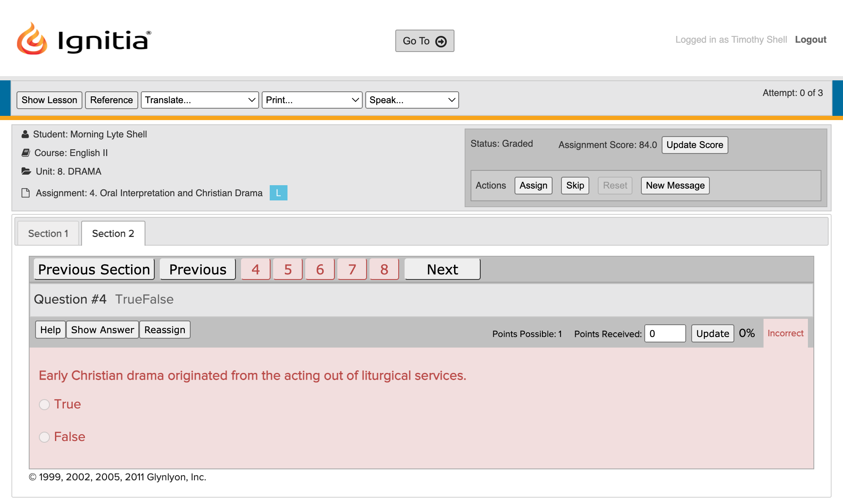Click the blue L lesson badge

279,193
